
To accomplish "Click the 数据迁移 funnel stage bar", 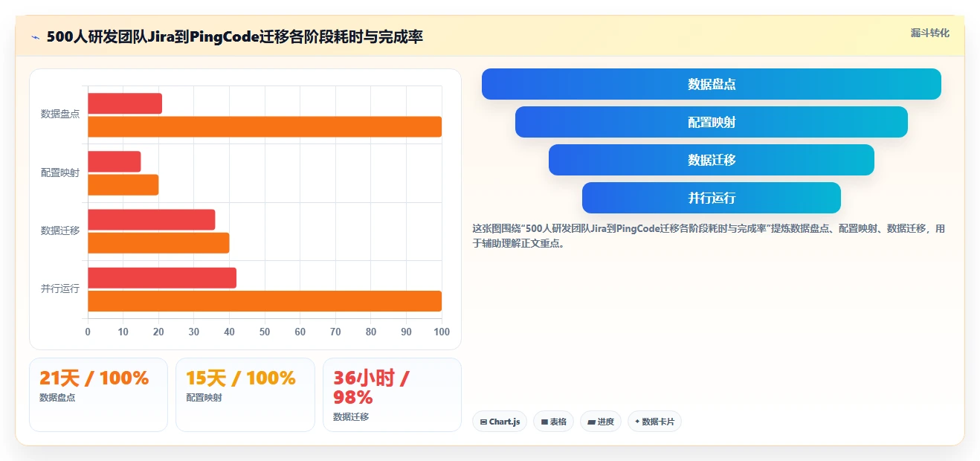I will click(712, 160).
